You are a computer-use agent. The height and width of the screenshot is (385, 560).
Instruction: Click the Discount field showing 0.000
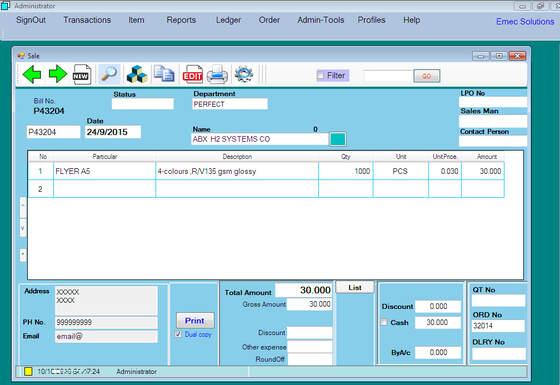click(x=438, y=306)
